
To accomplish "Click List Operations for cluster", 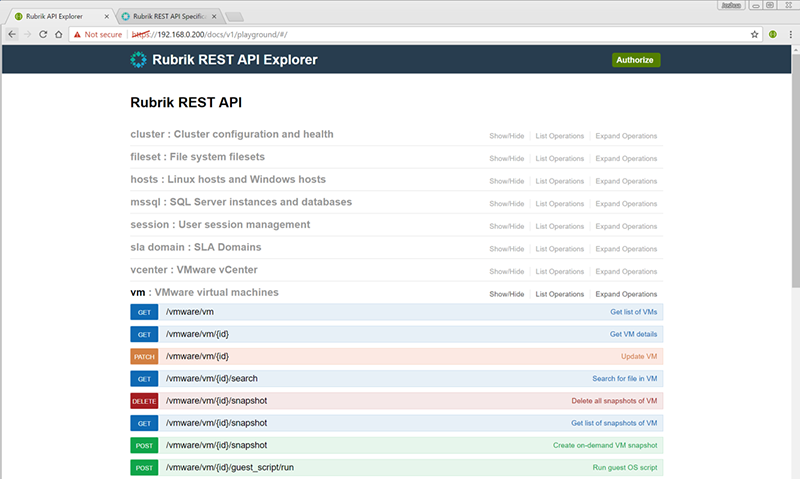I will 559,136.
